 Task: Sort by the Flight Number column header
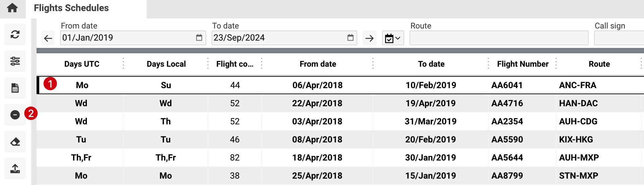pos(523,64)
